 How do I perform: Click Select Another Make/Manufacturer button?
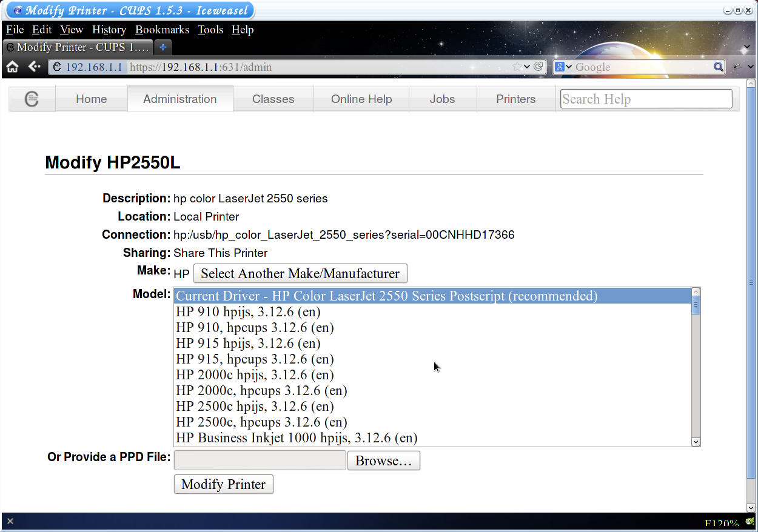pos(300,273)
